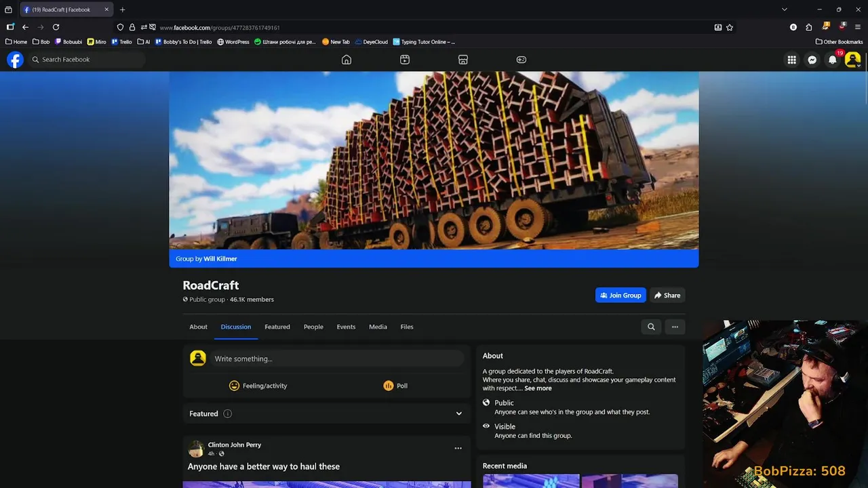Viewport: 868px width, 488px height.
Task: Open the Other Bookmarks folder
Action: click(x=840, y=42)
